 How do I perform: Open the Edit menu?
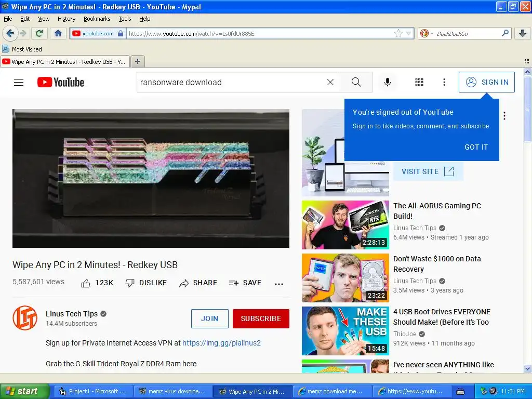25,19
